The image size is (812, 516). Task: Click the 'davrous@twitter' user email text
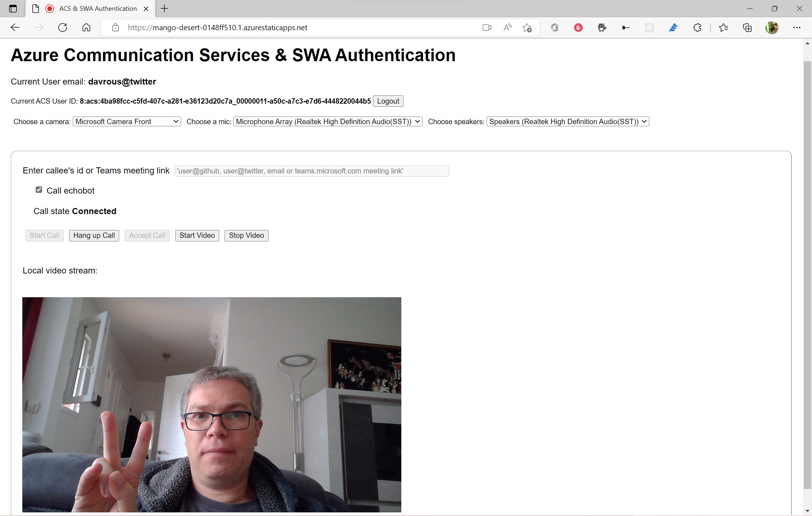(122, 82)
